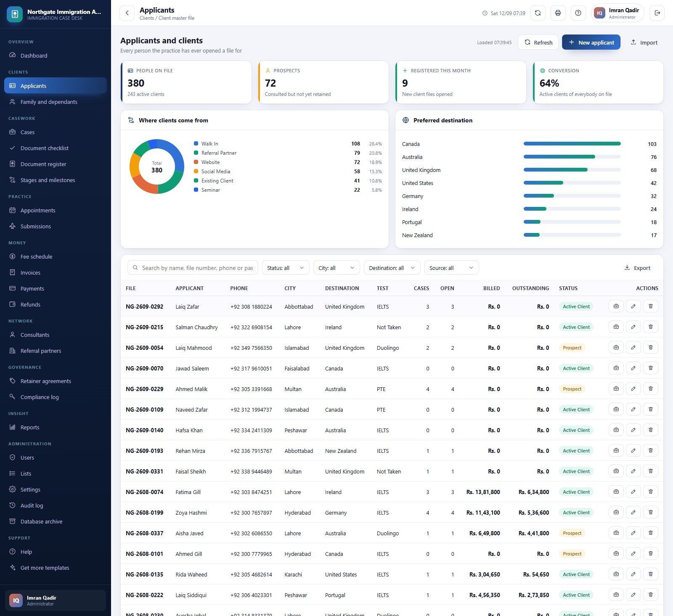This screenshot has width=673, height=616.
Task: Open cases for Ahmed Gill row
Action: 616,553
